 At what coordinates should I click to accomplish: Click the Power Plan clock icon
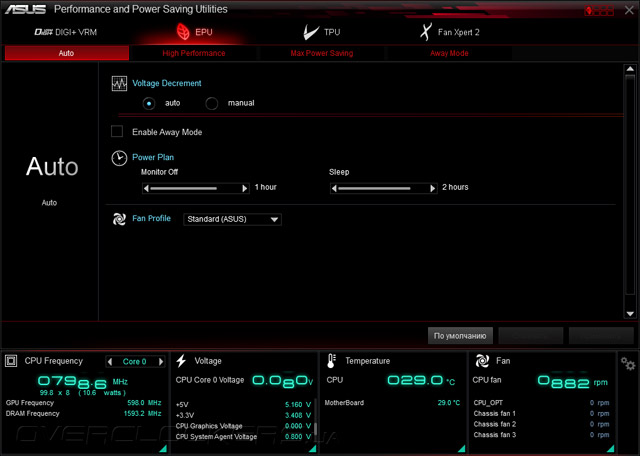coord(119,158)
